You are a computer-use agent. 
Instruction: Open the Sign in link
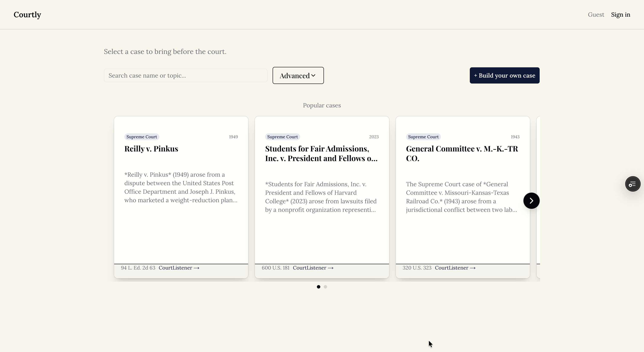(621, 14)
